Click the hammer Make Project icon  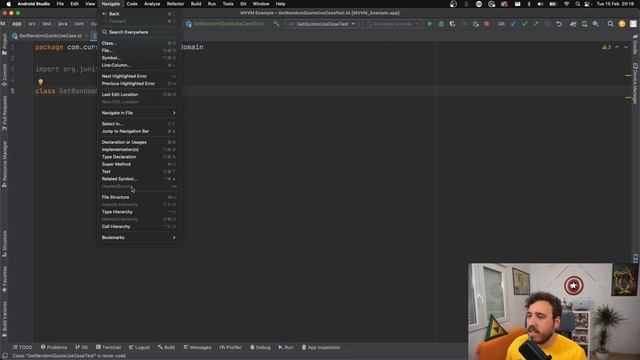pos(276,24)
